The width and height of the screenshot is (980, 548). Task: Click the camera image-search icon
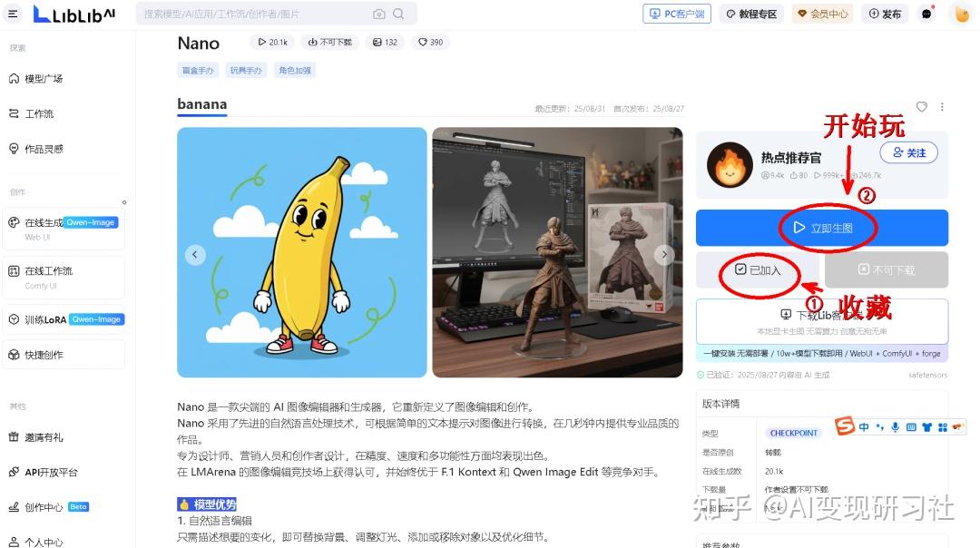point(378,14)
